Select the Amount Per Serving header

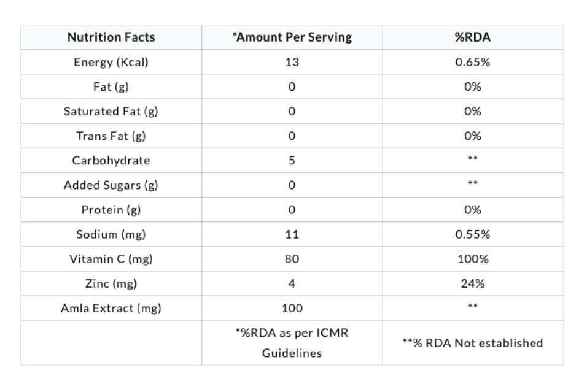tap(292, 37)
